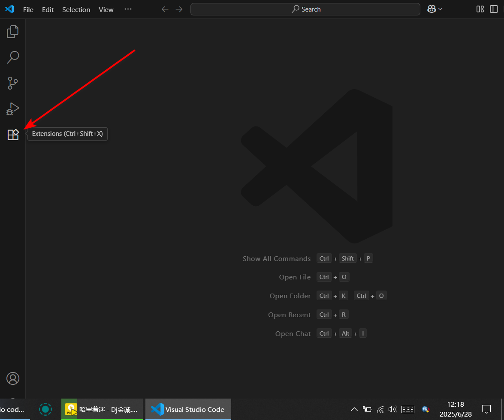Open Copilot Chat from the title bar

point(432,9)
